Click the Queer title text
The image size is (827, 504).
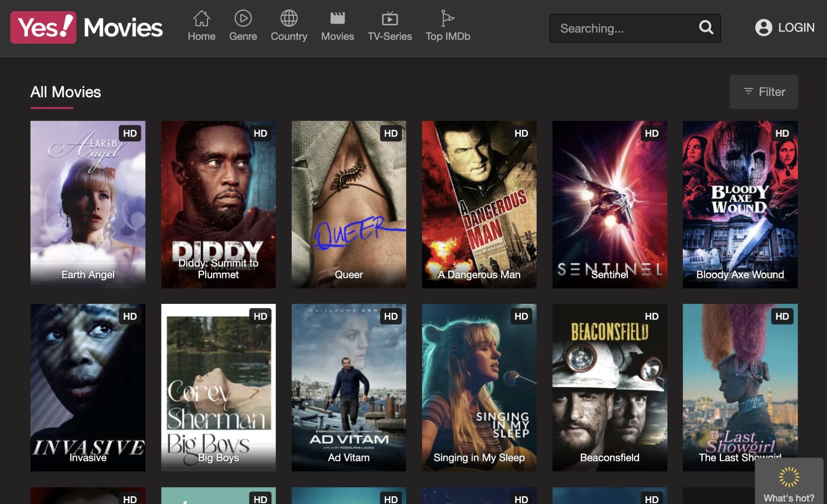349,275
